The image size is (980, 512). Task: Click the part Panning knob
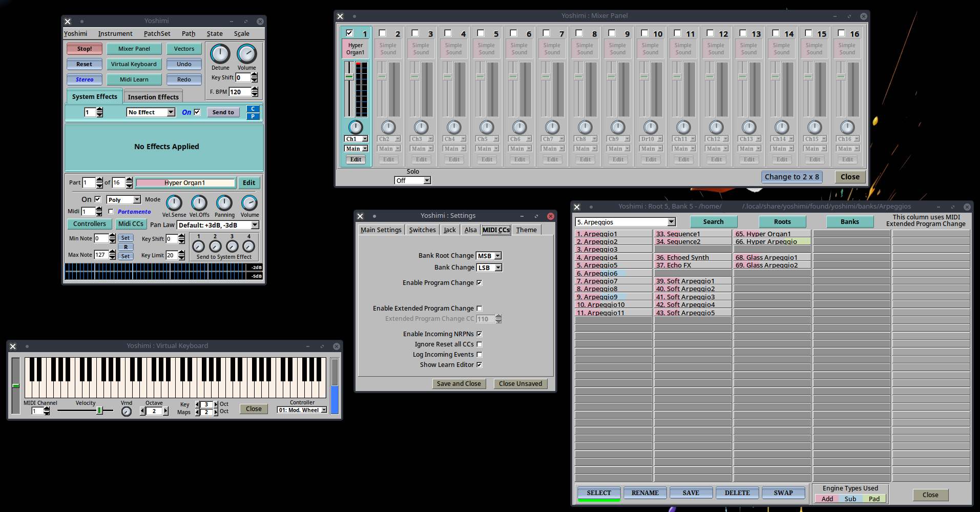pyautogui.click(x=224, y=203)
